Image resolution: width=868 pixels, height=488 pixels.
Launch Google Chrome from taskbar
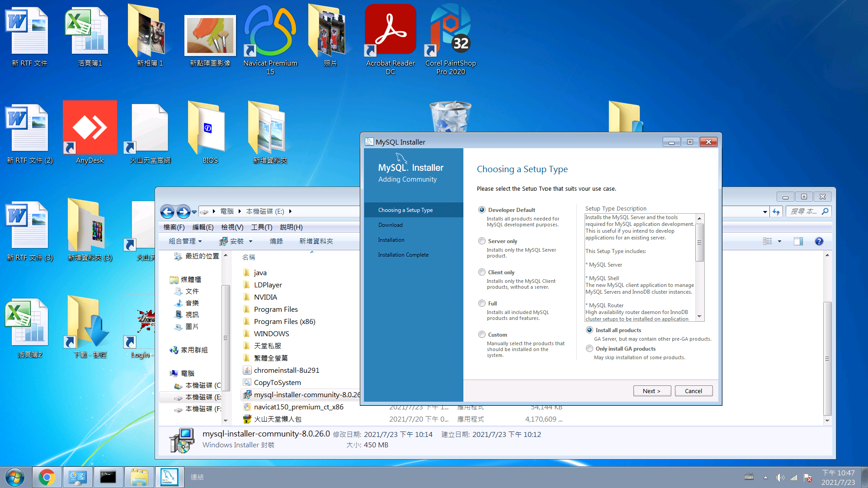[x=47, y=477]
